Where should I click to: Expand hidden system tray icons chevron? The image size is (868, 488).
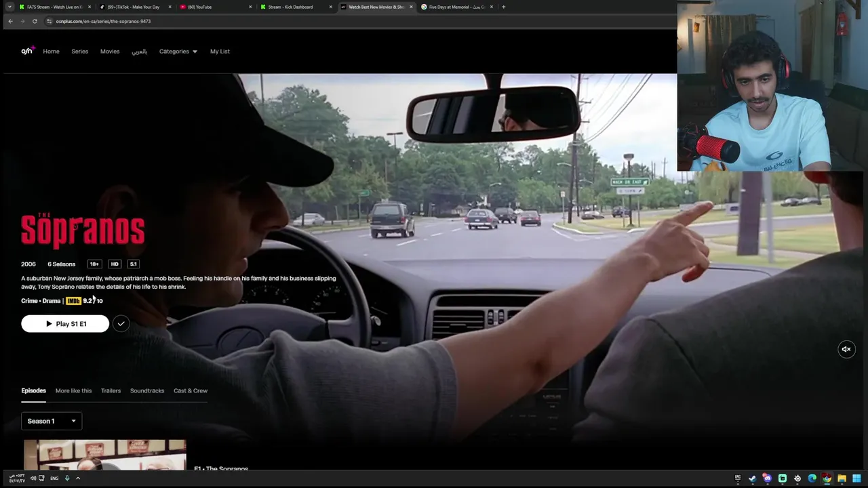tap(78, 479)
